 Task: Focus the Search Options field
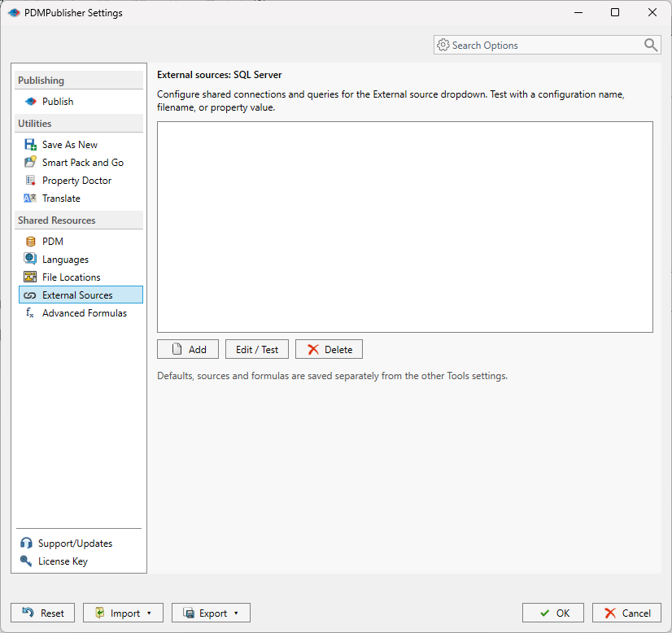point(547,45)
